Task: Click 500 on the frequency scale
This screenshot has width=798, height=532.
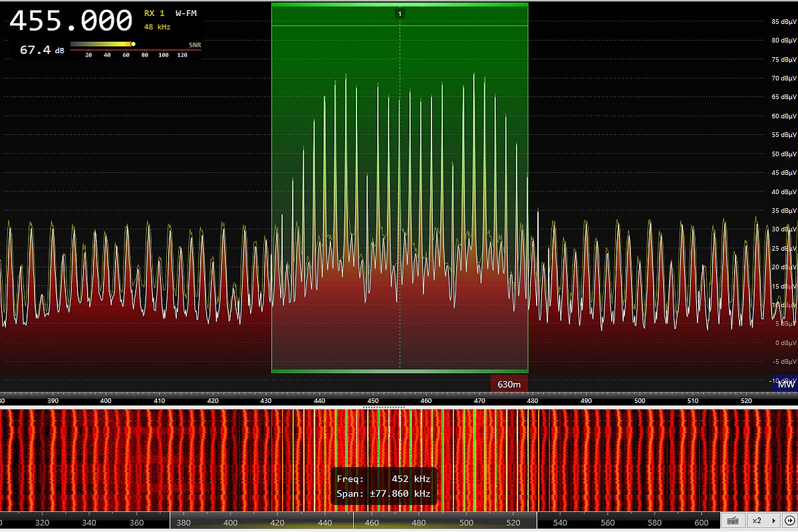Action: 640,401
